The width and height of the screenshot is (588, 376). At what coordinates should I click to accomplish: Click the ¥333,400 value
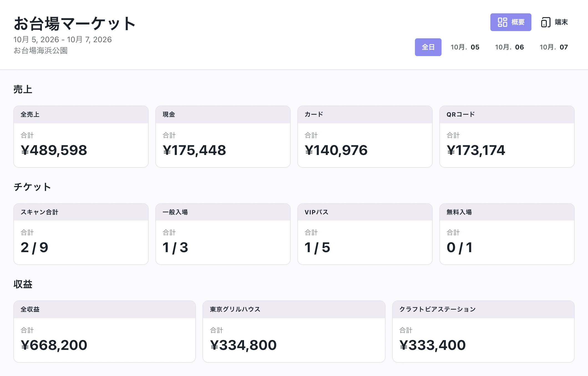[x=432, y=345]
